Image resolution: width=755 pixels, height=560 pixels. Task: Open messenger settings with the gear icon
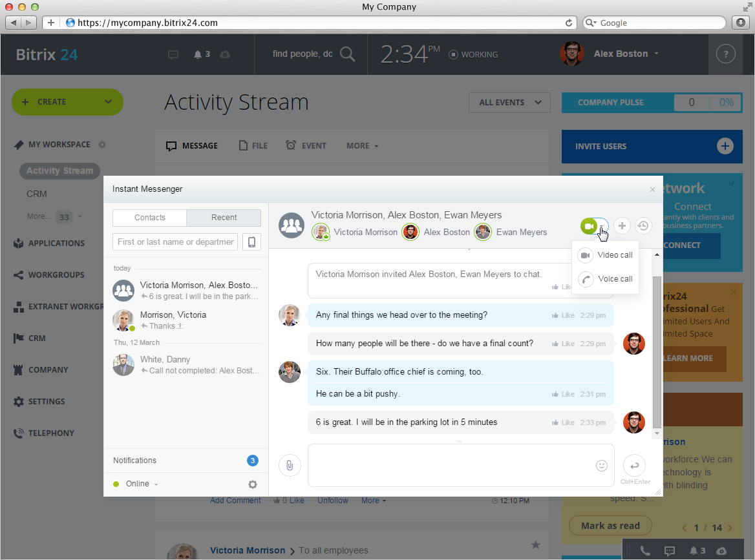click(252, 484)
